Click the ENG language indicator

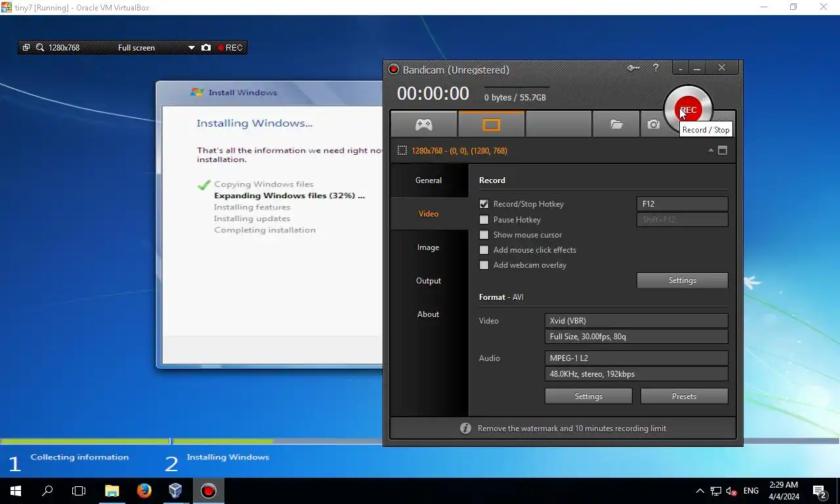(x=751, y=491)
